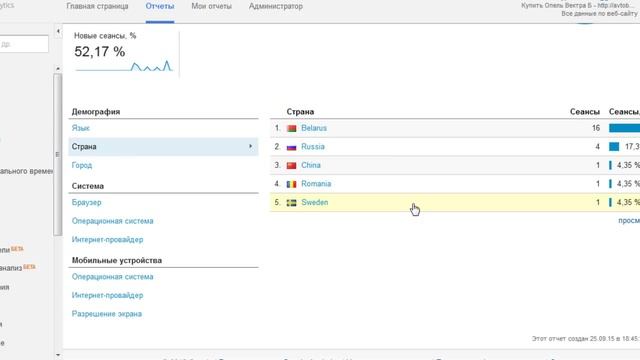
Task: Click the Сеансы column header
Action: (x=585, y=112)
